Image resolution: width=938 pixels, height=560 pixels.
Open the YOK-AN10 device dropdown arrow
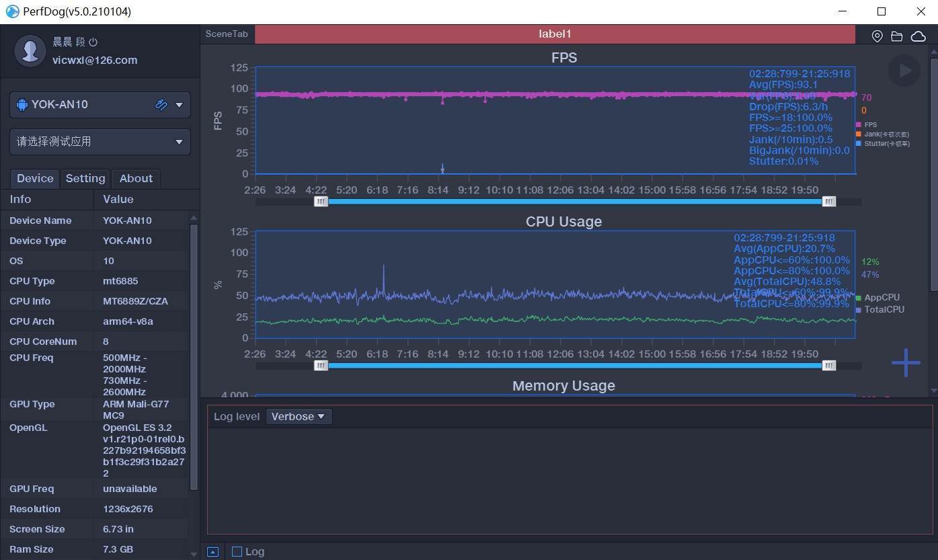[180, 105]
